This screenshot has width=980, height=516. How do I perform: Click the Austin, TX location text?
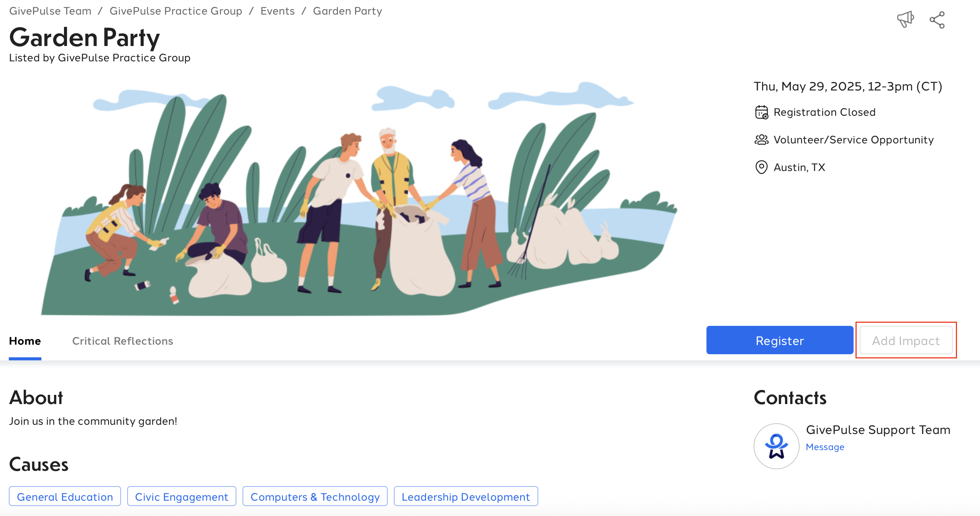click(799, 167)
